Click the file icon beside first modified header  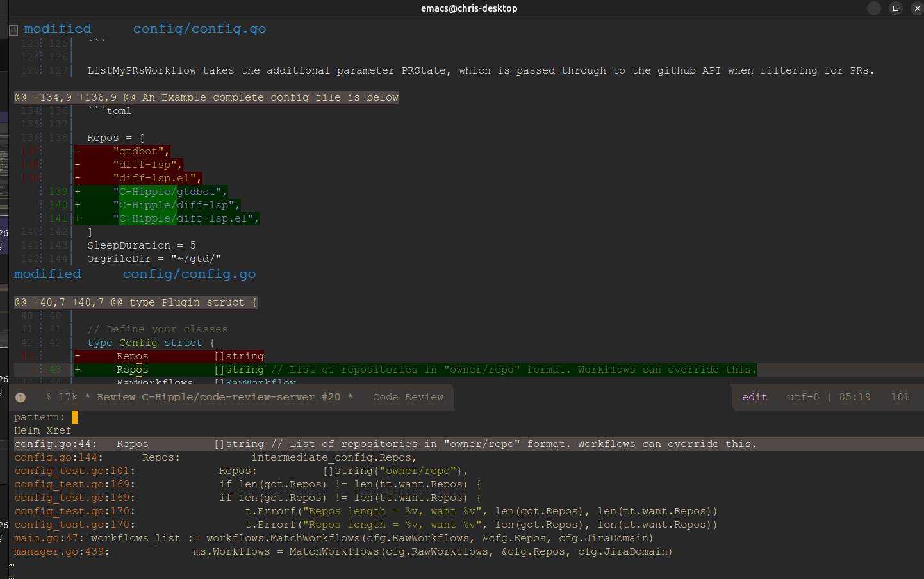pos(13,30)
